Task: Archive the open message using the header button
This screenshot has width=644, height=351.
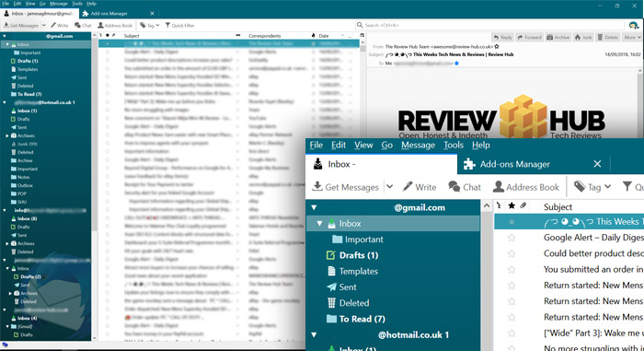Action: [558, 38]
